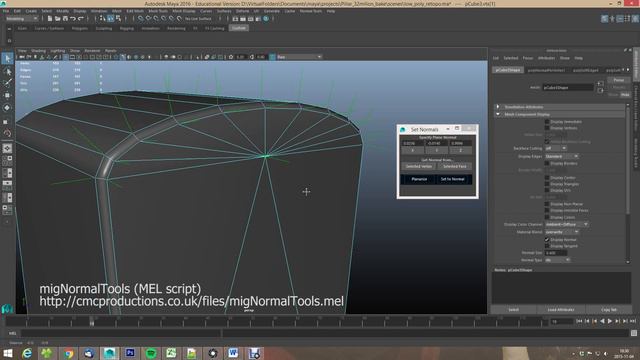Screen dimensions: 640x360
Task: Click the Maya icon in Set Normals title
Action: point(403,129)
